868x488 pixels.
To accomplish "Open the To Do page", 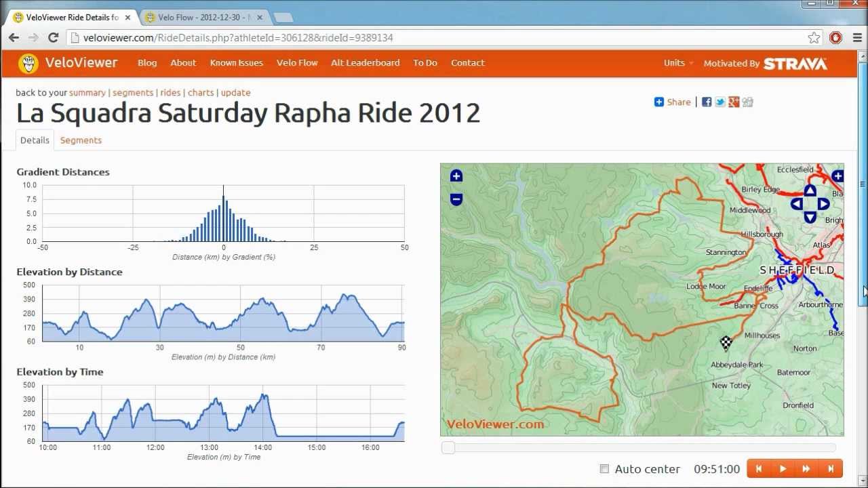I will click(425, 63).
